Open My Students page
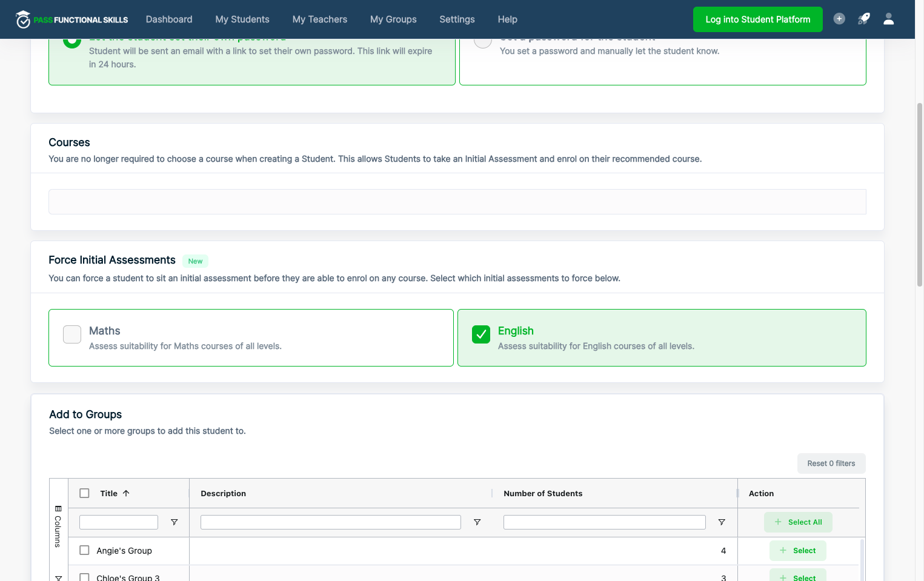 pyautogui.click(x=242, y=19)
